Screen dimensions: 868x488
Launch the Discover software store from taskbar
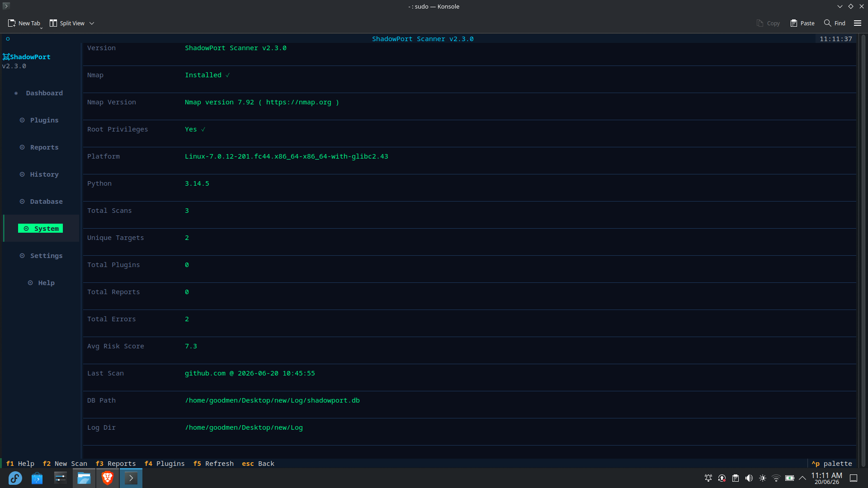[x=37, y=478]
